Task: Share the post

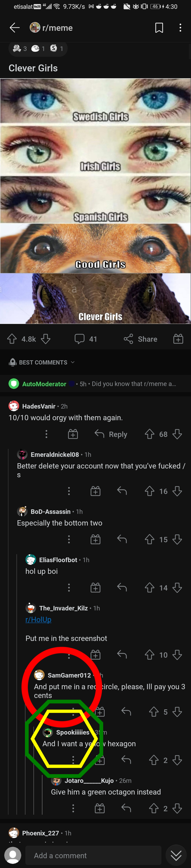Action: tap(141, 339)
